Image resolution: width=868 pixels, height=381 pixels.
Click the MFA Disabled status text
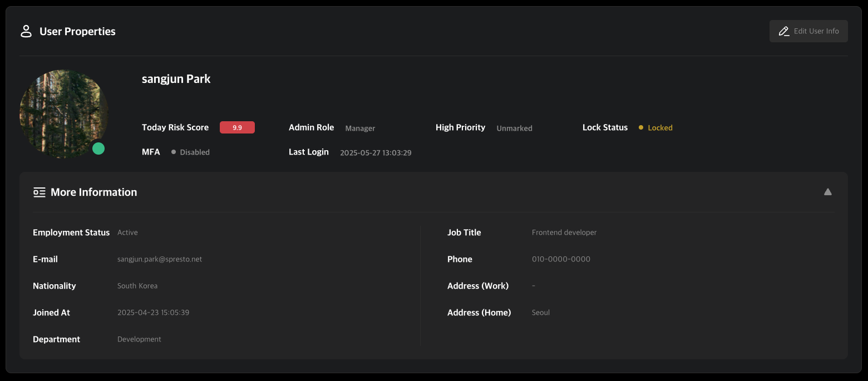(x=195, y=152)
